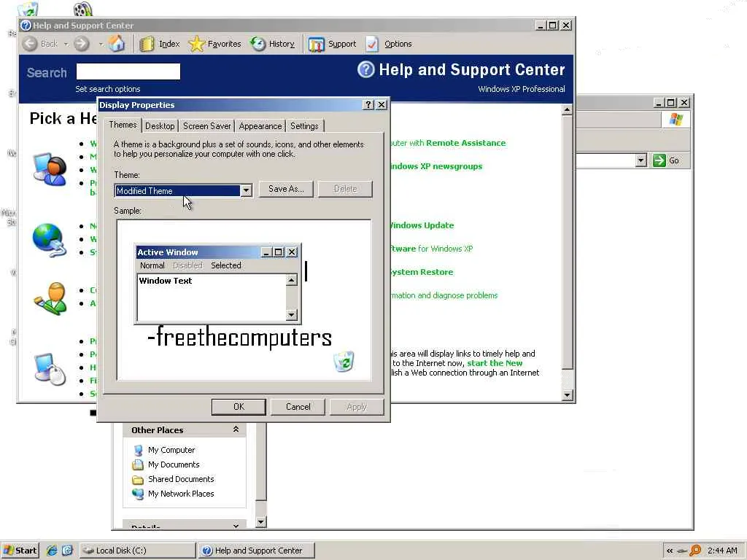747x560 pixels.
Task: Launch Internet Explorer from quick launch
Action: (x=52, y=551)
